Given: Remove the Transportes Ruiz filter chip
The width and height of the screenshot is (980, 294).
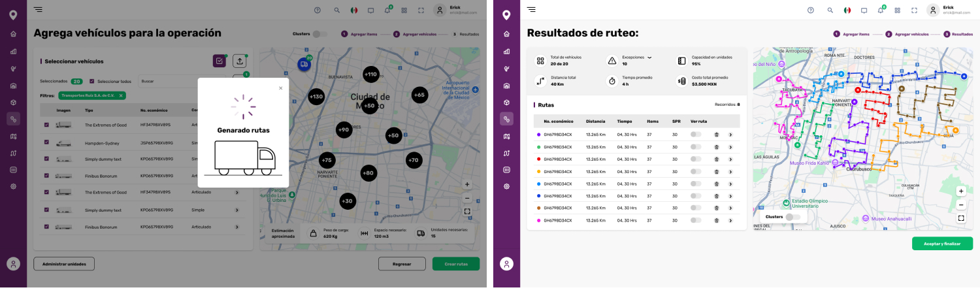Looking at the screenshot, I should click(x=122, y=95).
